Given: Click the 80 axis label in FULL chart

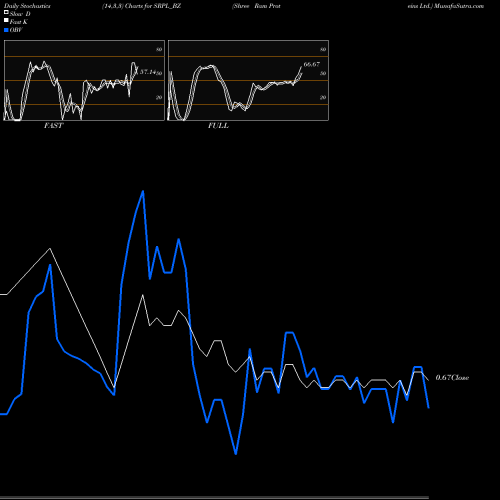Looking at the screenshot, I should coord(323,50).
